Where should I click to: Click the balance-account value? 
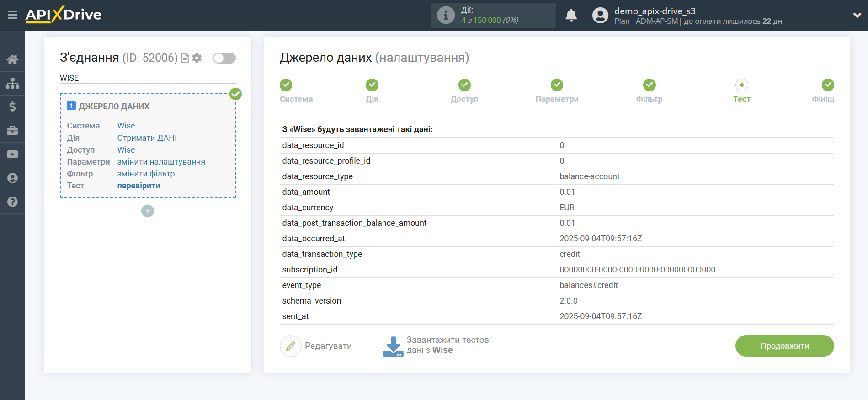point(589,176)
